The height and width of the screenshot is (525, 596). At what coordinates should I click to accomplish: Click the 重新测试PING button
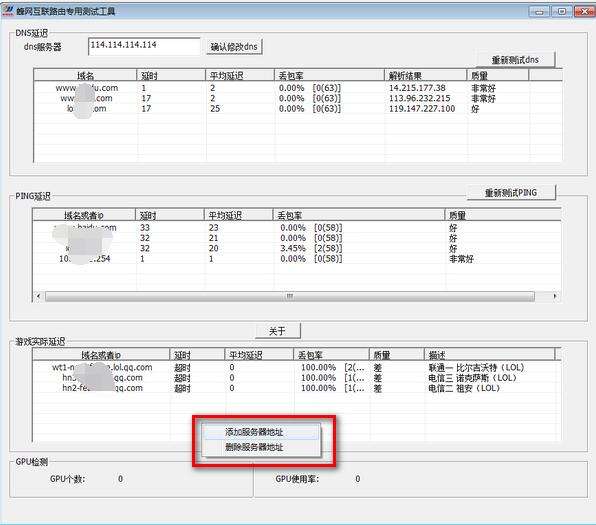pos(511,192)
